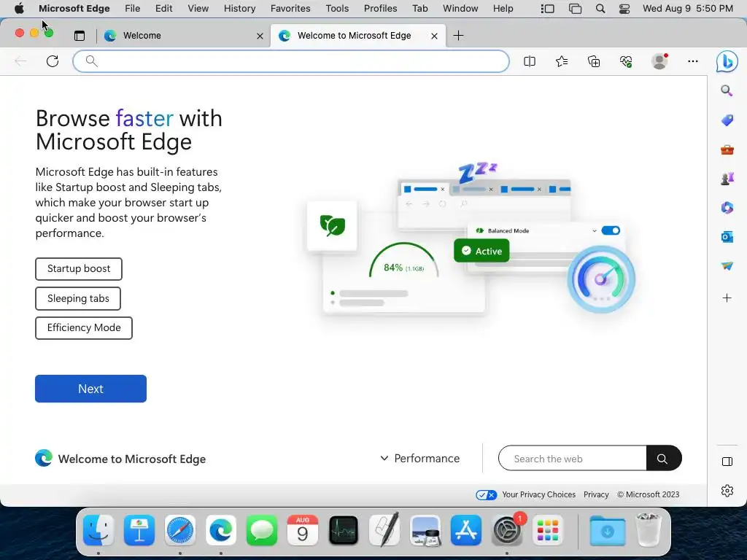Open the Tab menu
Image resolution: width=747 pixels, height=560 pixels.
pyautogui.click(x=419, y=9)
